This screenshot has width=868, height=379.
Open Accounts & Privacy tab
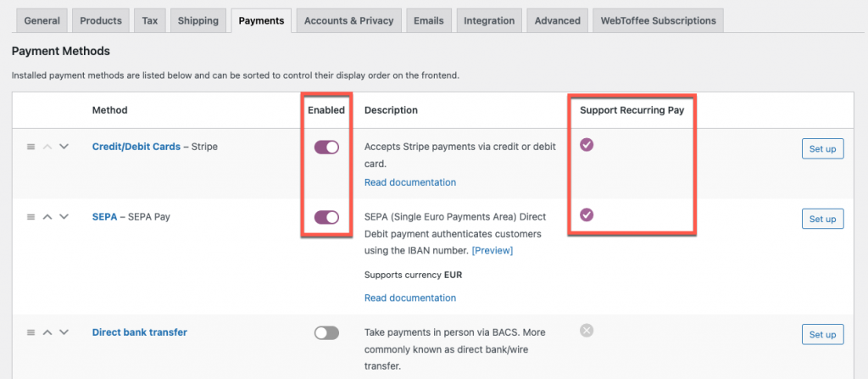[348, 20]
